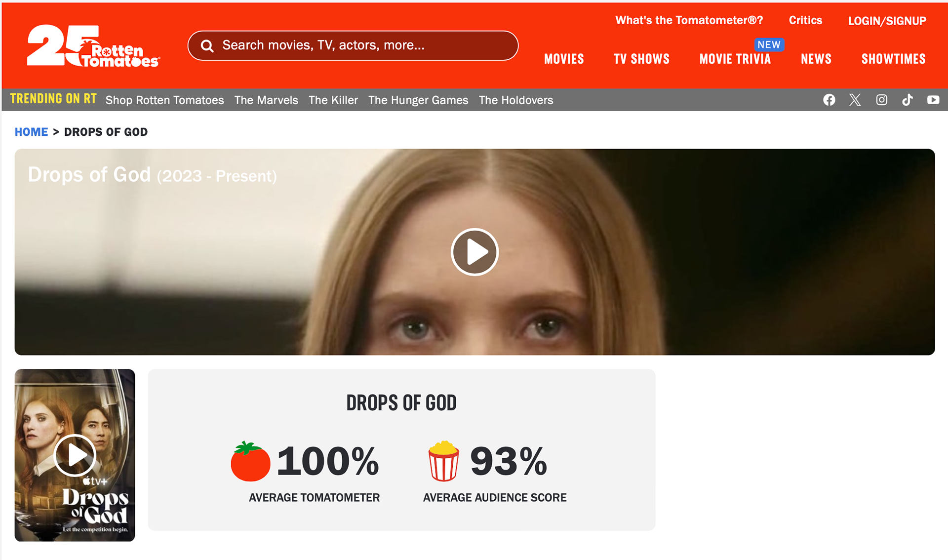Click the Home breadcrumb link
This screenshot has width=948, height=560.
pyautogui.click(x=31, y=132)
